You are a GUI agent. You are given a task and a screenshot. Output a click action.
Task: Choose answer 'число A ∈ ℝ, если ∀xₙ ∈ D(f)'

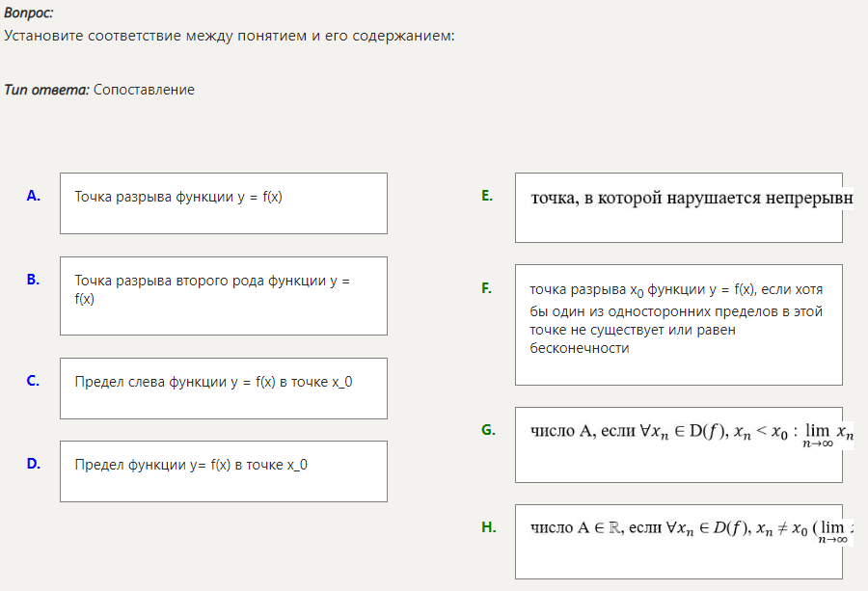coord(678,540)
